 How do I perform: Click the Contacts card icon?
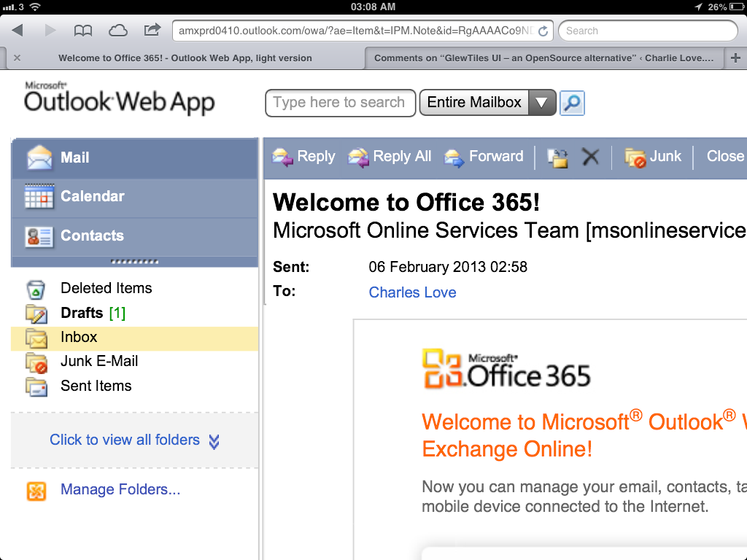tap(39, 236)
